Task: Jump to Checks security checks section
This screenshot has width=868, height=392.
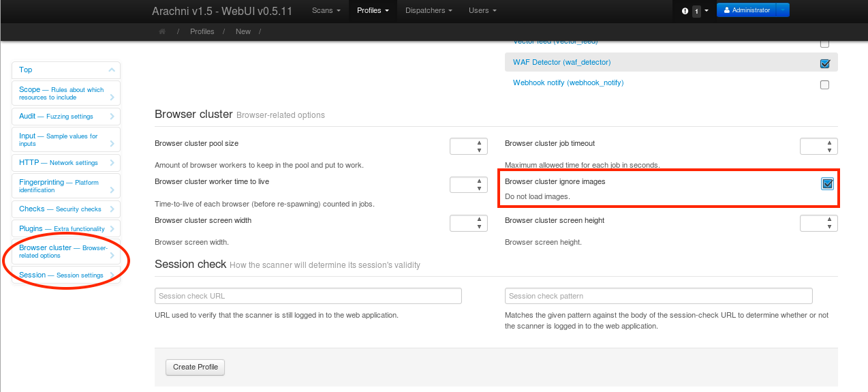Action: pyautogui.click(x=66, y=209)
